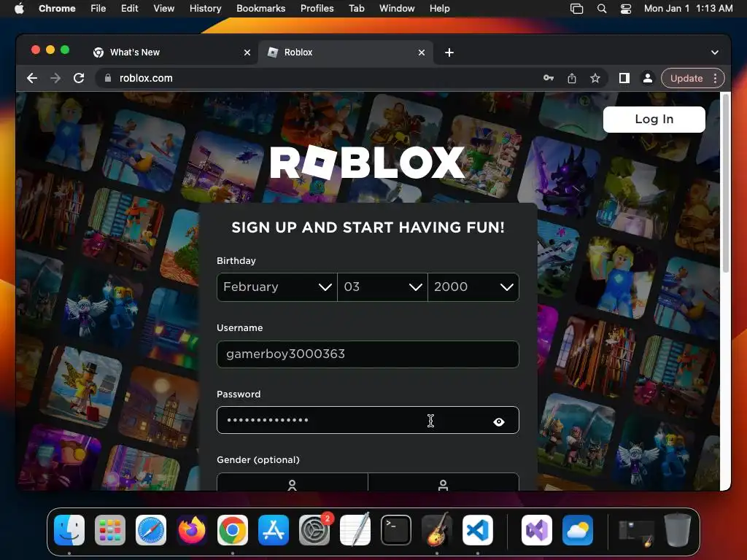Open the Profiles menu

317,9
